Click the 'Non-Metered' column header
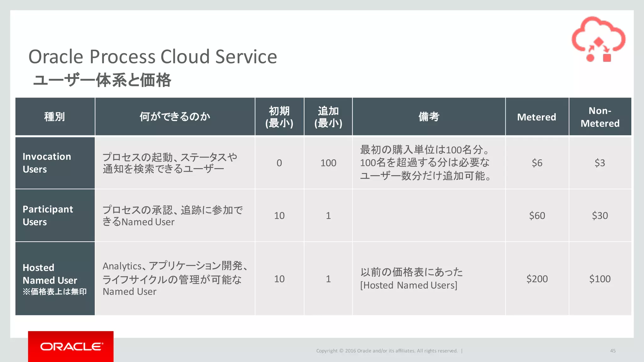This screenshot has width=644, height=362. (x=600, y=117)
